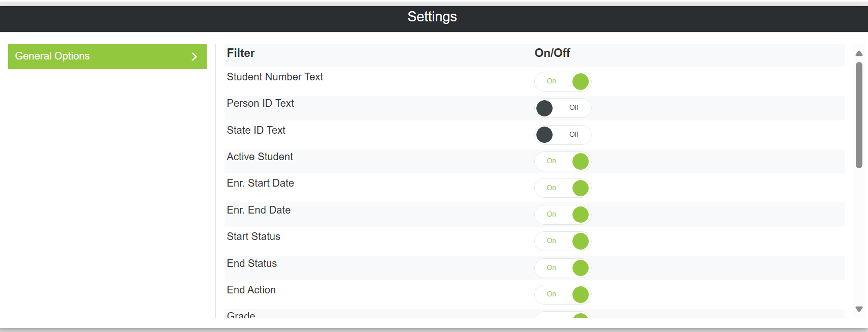
Task: Click the vertical scrollbar thumb
Action: point(859,114)
